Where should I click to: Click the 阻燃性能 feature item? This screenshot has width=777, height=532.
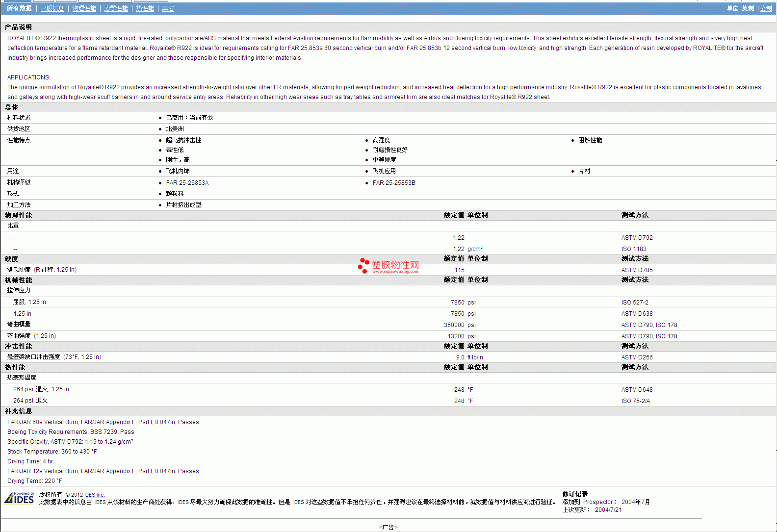click(x=590, y=140)
